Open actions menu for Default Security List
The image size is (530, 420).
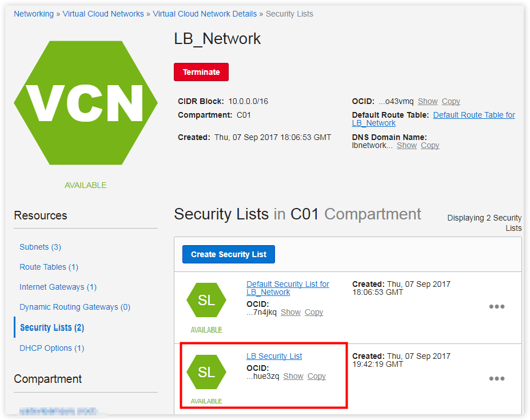pos(496,307)
